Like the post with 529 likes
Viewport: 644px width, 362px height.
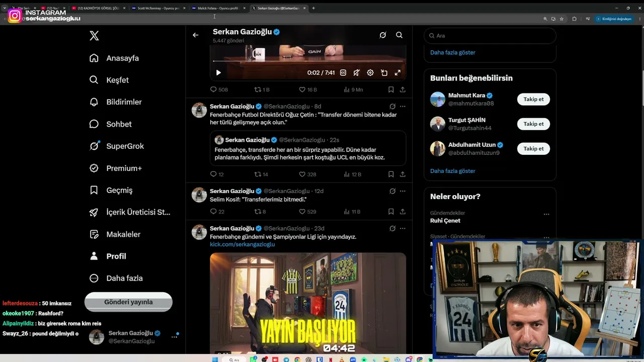[x=307, y=212]
